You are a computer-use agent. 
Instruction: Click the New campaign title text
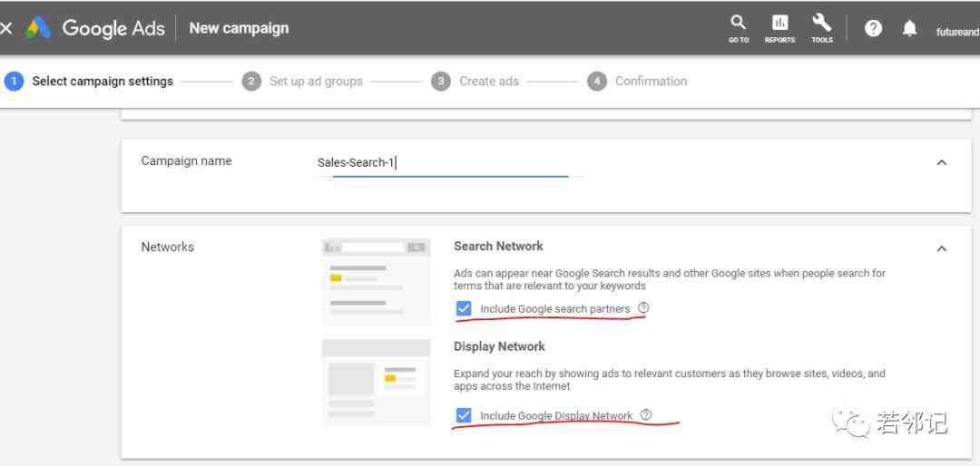(239, 28)
